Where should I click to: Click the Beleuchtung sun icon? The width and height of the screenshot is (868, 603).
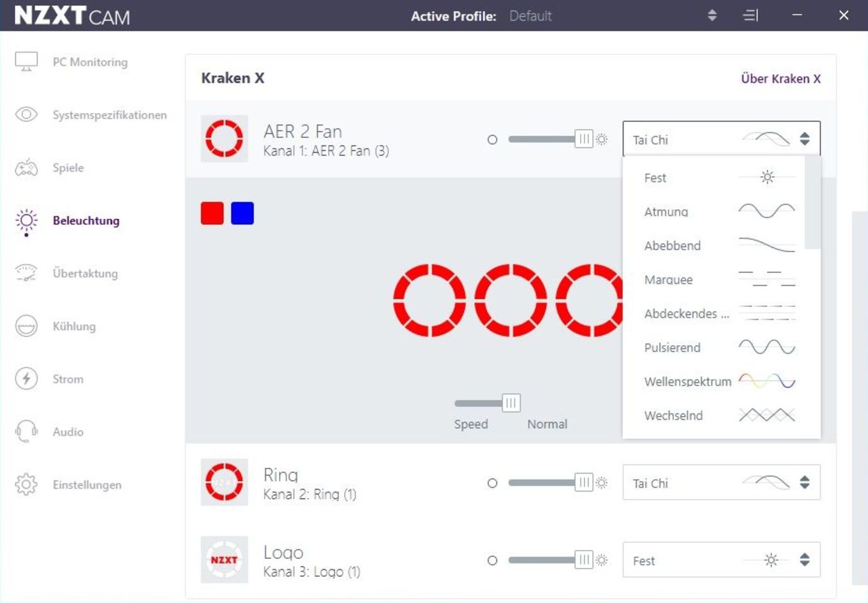click(x=26, y=221)
